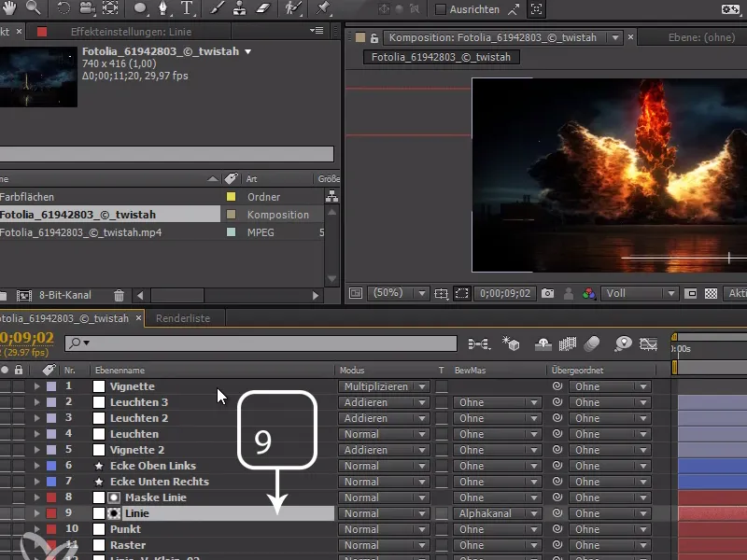Select the Puppet Pin tool
Image resolution: width=747 pixels, height=560 pixels.
tap(323, 8)
